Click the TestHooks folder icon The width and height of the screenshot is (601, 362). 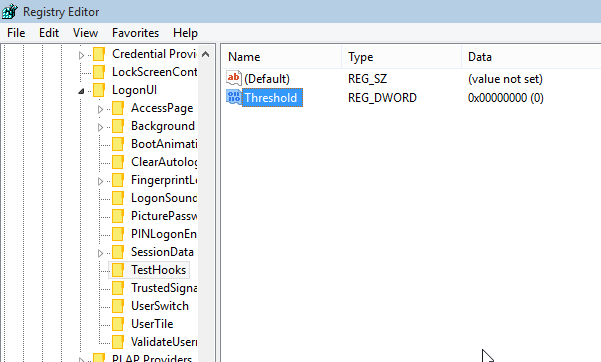pos(118,270)
